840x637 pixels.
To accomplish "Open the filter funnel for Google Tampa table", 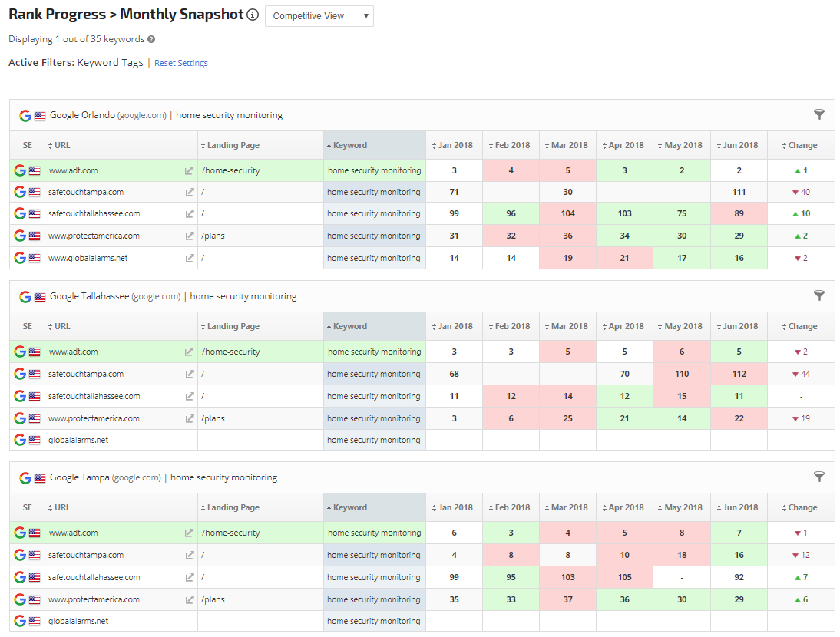I will point(819,477).
